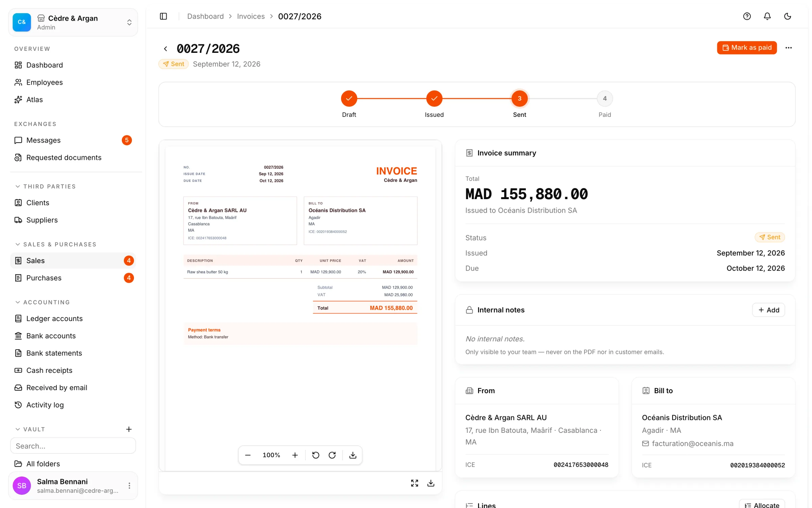Select the Paid step marker
The image size is (812, 508).
(x=605, y=99)
